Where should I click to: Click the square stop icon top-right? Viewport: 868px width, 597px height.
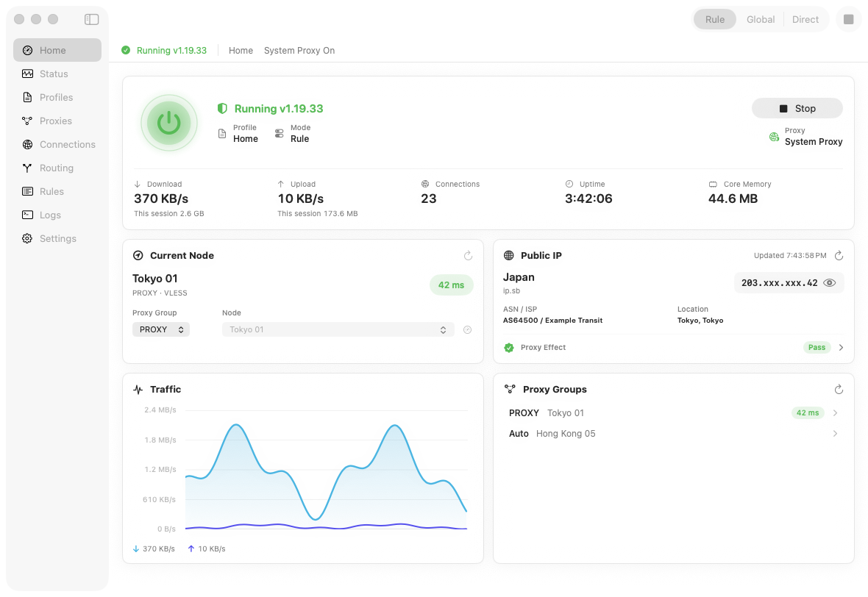coord(848,19)
